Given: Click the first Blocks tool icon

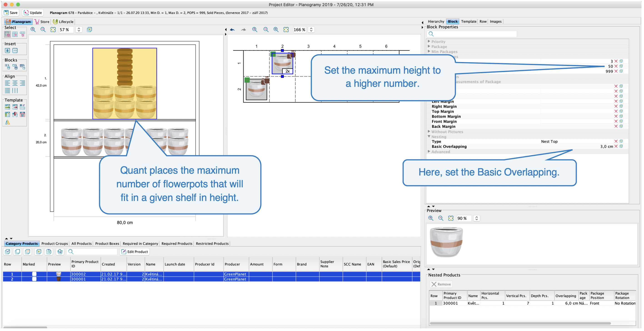Looking at the screenshot, I should 7,67.
